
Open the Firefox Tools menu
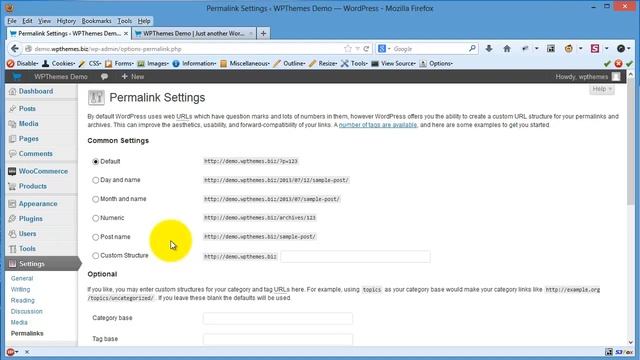[x=124, y=21]
